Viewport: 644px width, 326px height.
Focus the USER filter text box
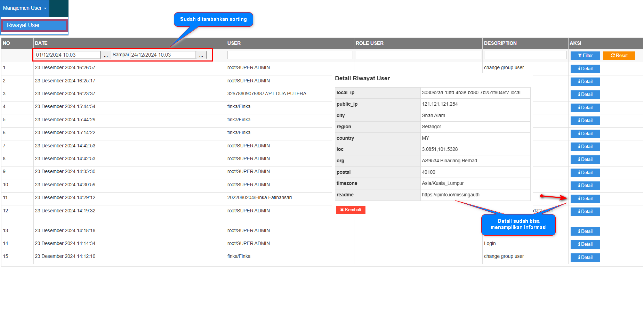290,55
